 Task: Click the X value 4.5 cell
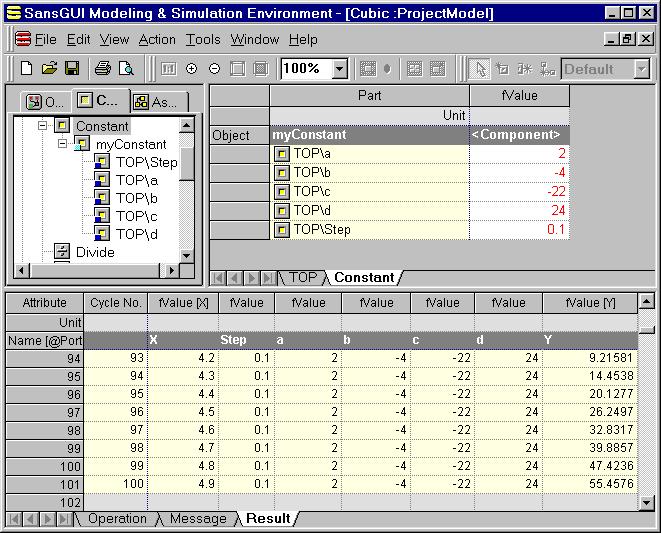tap(183, 412)
